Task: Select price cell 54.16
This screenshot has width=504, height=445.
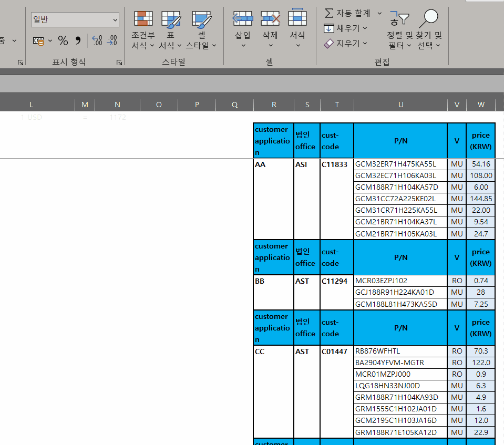Action: pyautogui.click(x=481, y=164)
